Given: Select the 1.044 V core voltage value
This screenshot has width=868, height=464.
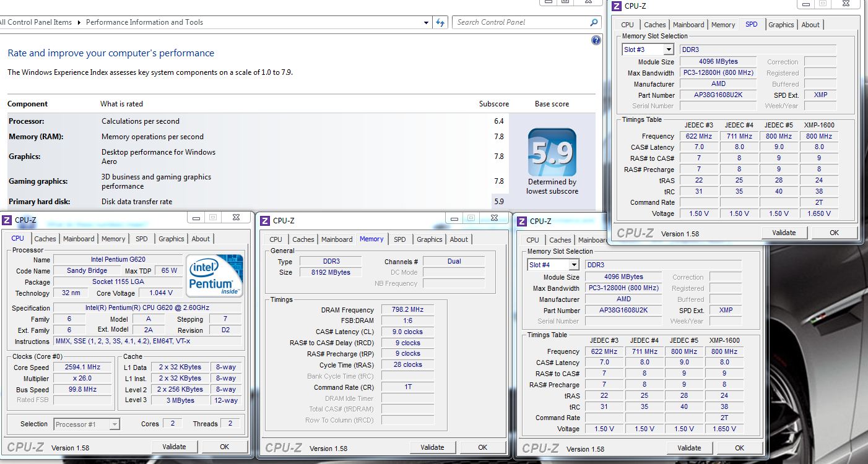Looking at the screenshot, I should 161,293.
